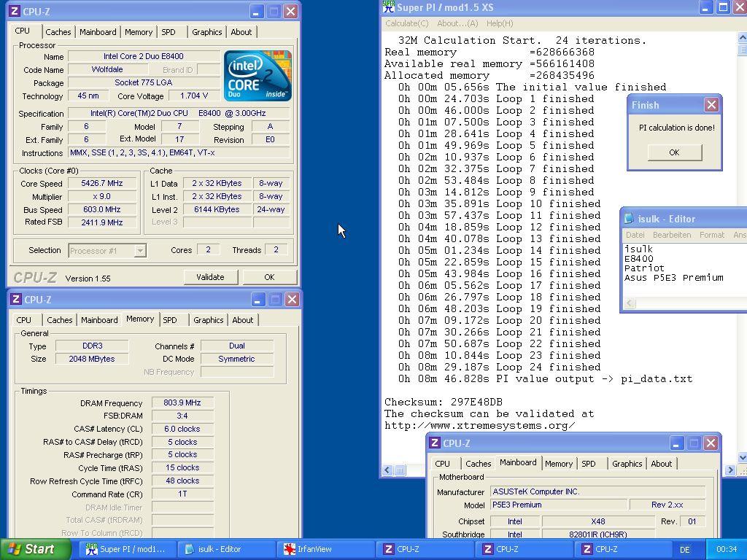Open the Windows Start menu
The height and width of the screenshot is (560, 747).
(x=35, y=549)
